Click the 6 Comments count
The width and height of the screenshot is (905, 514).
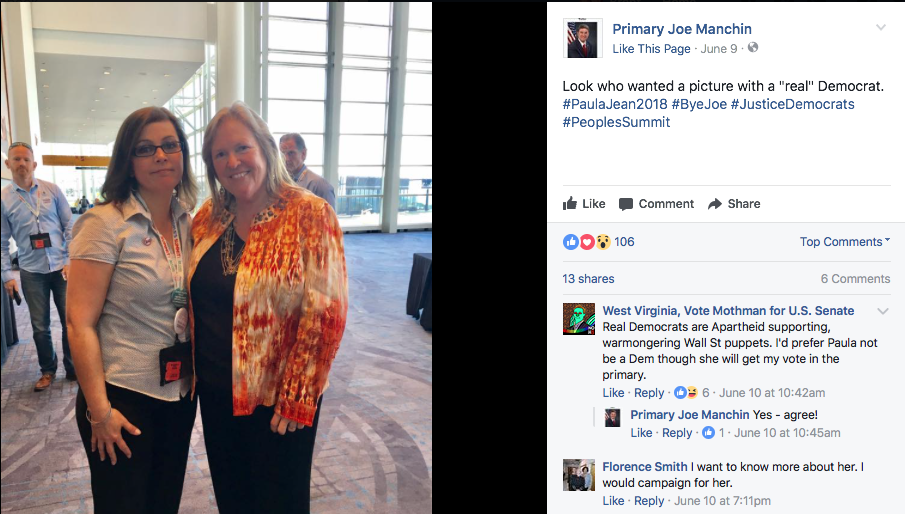pyautogui.click(x=855, y=279)
